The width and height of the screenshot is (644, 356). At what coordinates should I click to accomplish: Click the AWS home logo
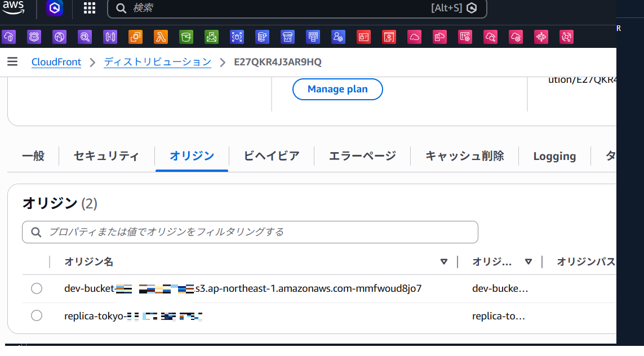[13, 7]
